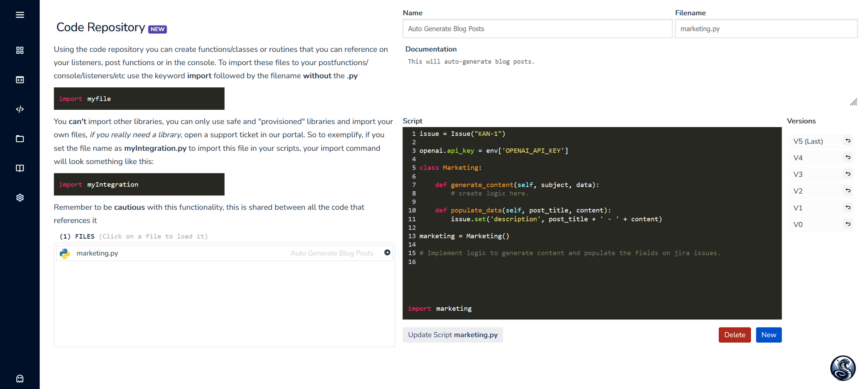Load the marketing.py file

(x=97, y=253)
